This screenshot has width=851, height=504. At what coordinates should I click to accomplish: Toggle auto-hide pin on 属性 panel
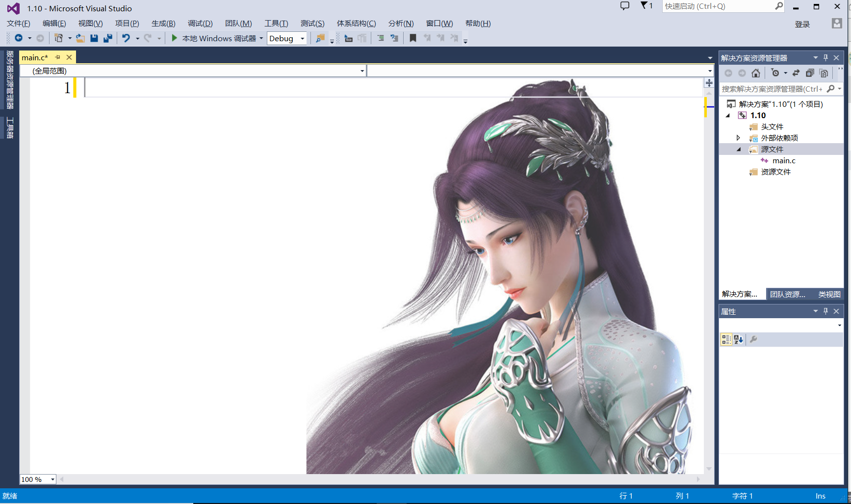(x=825, y=311)
